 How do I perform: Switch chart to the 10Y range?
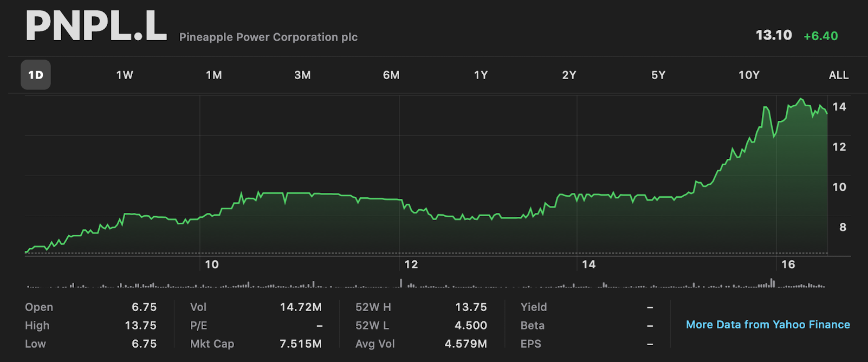pos(749,75)
